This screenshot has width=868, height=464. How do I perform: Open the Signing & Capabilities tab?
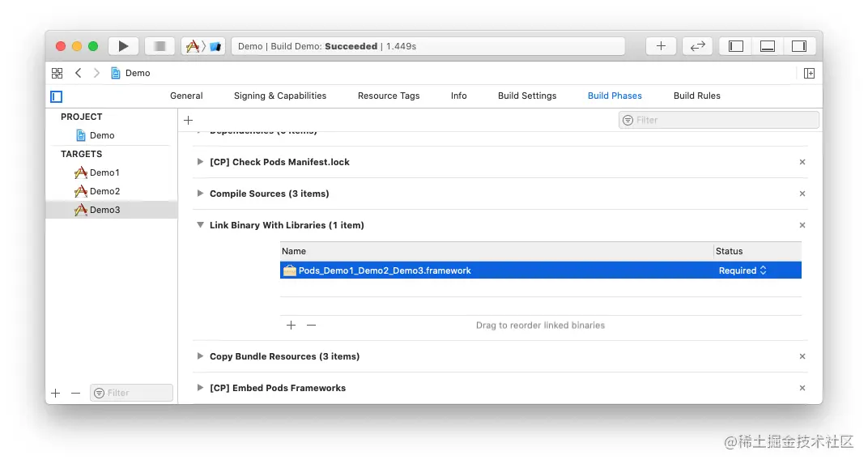click(x=280, y=96)
